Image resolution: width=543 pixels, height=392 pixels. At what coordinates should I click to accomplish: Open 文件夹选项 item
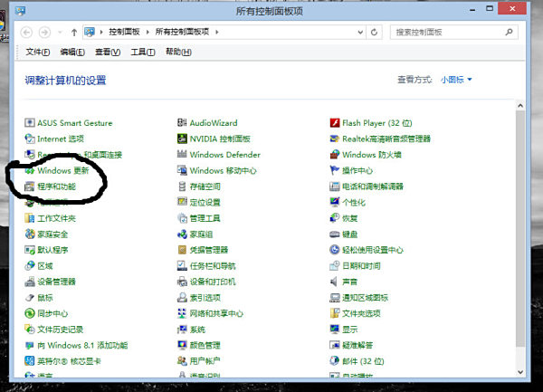[x=361, y=314]
